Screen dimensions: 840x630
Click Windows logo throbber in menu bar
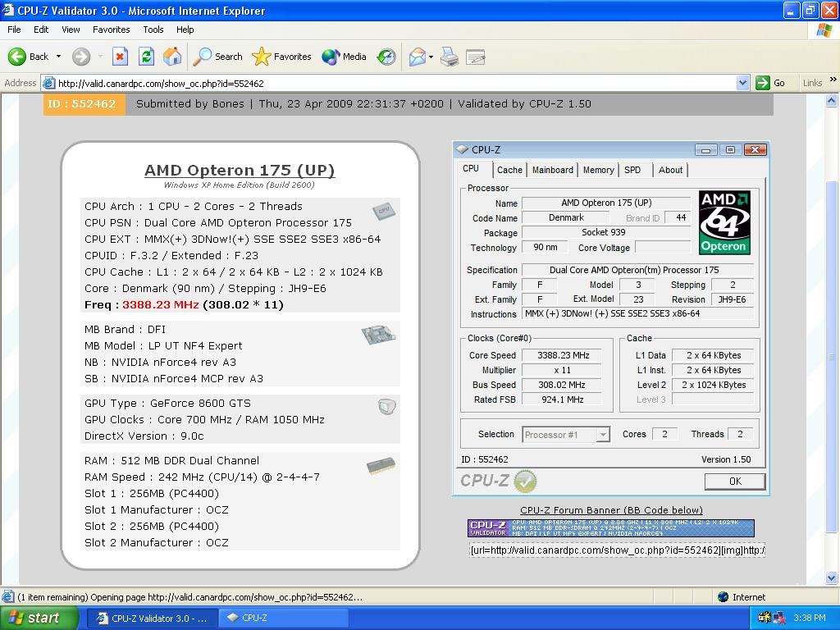(824, 30)
